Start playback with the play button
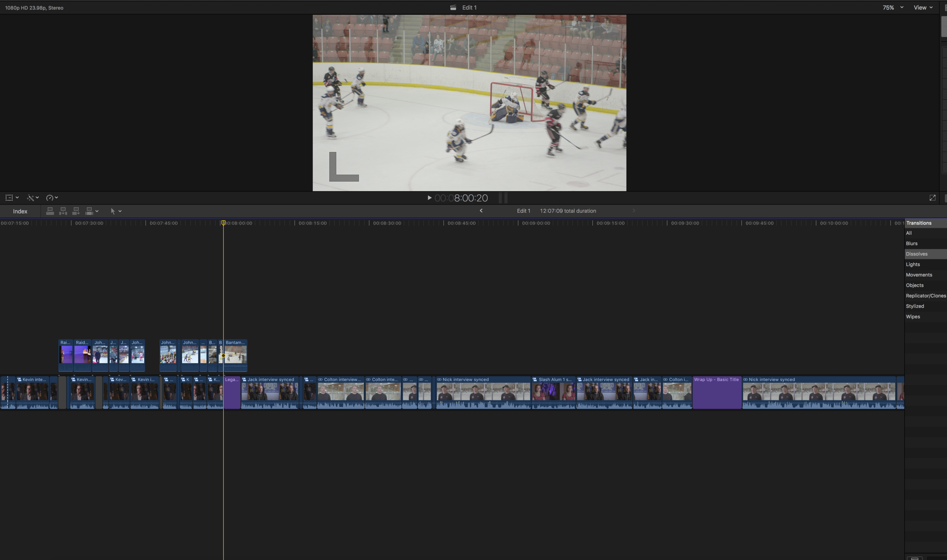This screenshot has width=947, height=560. point(429,198)
